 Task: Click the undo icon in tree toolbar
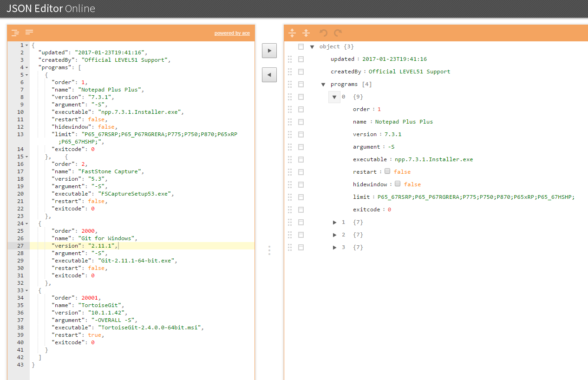point(324,33)
